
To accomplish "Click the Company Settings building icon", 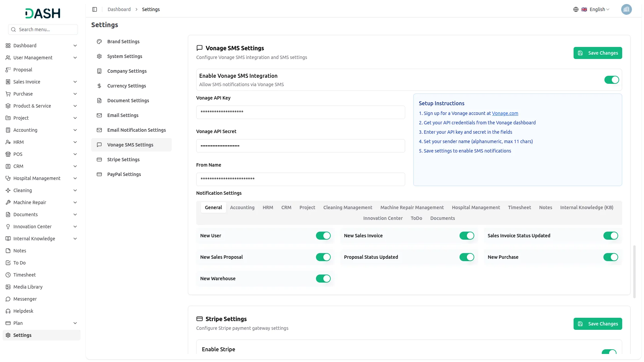I will click(x=99, y=71).
